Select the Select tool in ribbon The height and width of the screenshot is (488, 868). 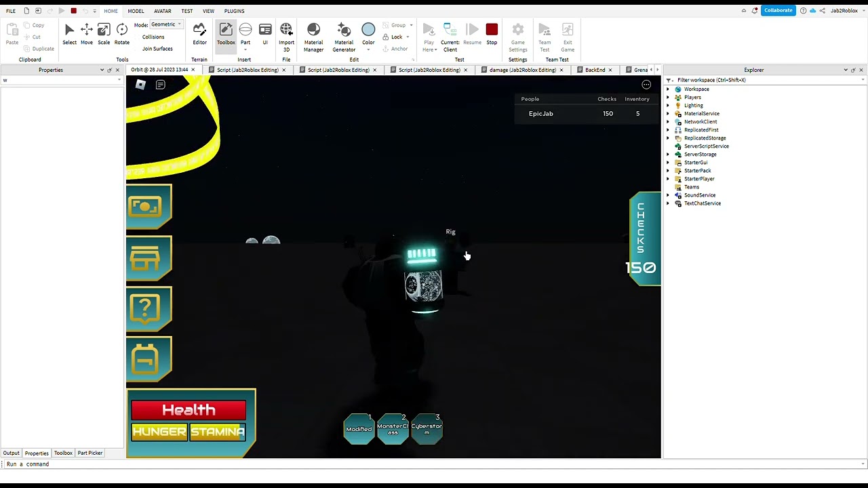pyautogui.click(x=69, y=34)
